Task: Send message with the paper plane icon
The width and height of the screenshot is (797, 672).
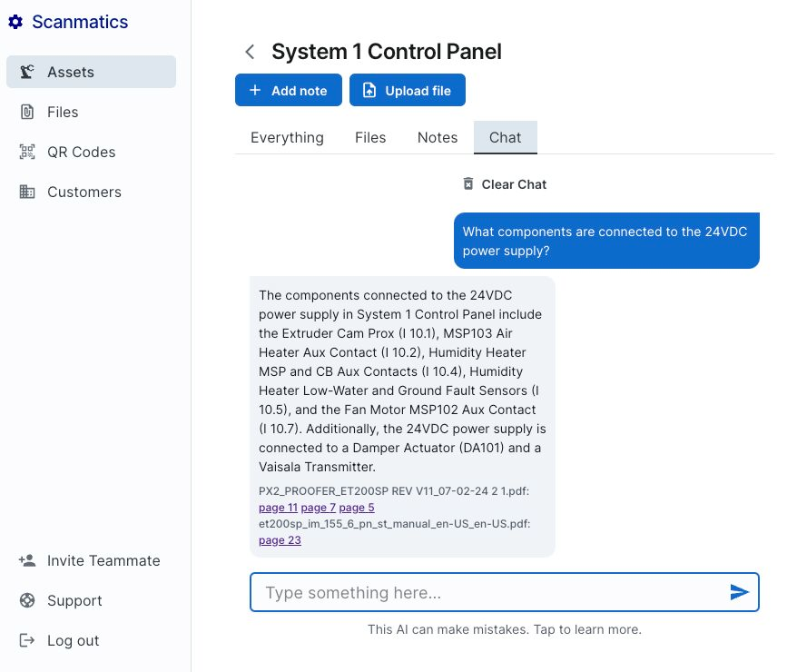Action: [x=740, y=592]
